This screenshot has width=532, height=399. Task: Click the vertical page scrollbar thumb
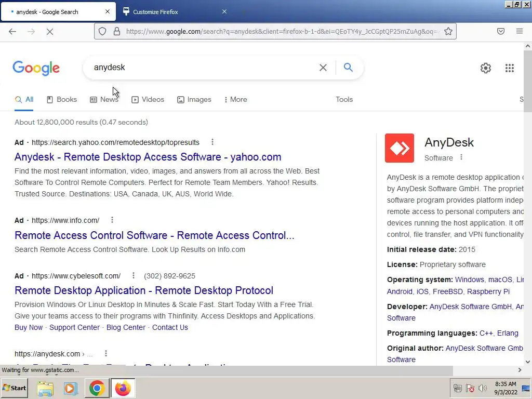tap(528, 81)
